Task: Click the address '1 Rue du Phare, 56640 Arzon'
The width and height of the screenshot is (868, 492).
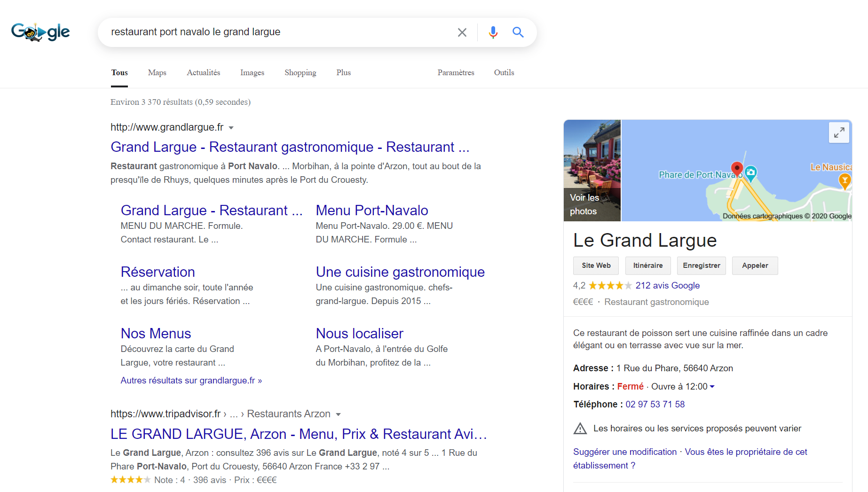Action: (675, 368)
